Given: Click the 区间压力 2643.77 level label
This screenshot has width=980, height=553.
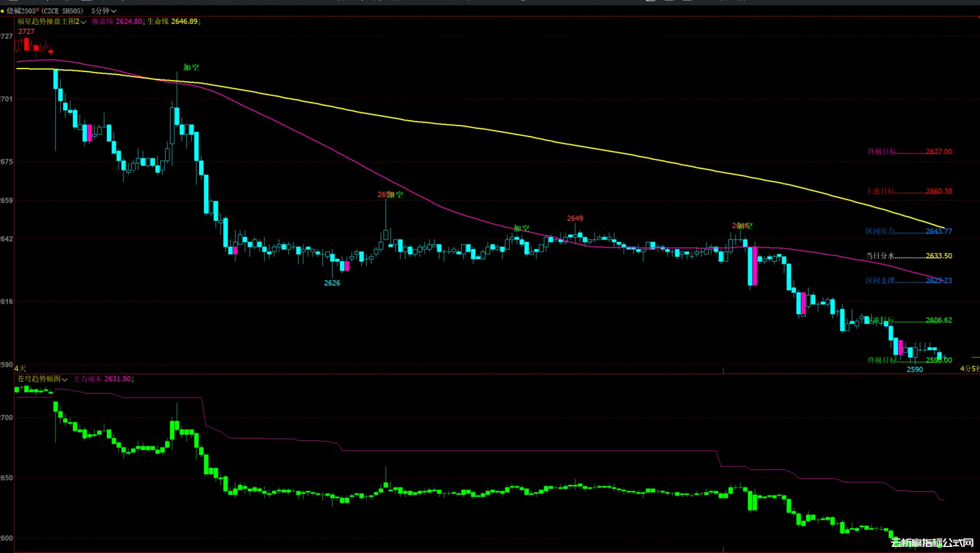Looking at the screenshot, I should (908, 231).
